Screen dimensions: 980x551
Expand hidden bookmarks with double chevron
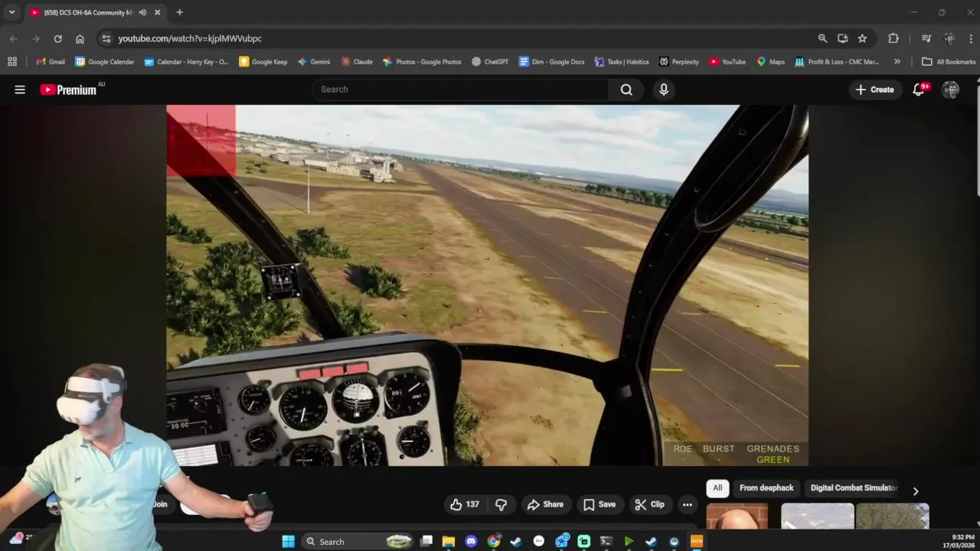(x=897, y=61)
